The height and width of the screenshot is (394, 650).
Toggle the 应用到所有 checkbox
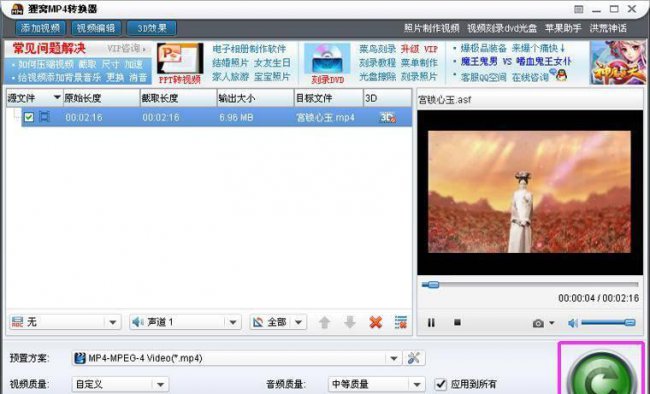pos(441,384)
